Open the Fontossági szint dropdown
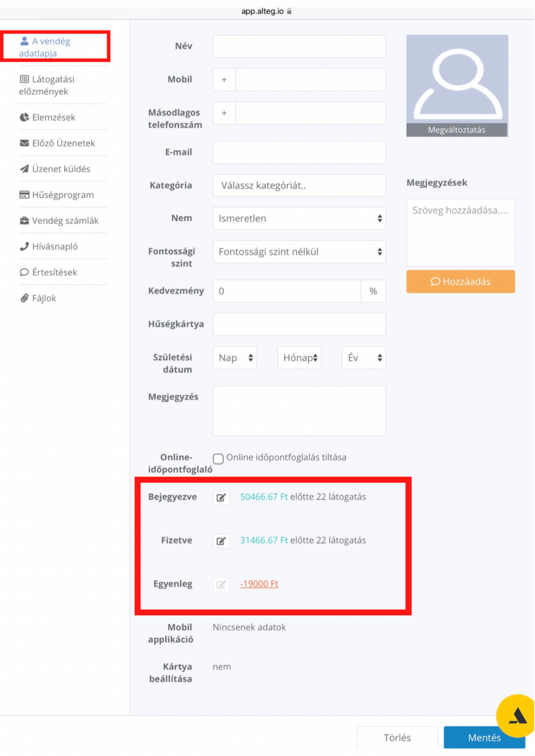The width and height of the screenshot is (535, 756). click(x=299, y=252)
